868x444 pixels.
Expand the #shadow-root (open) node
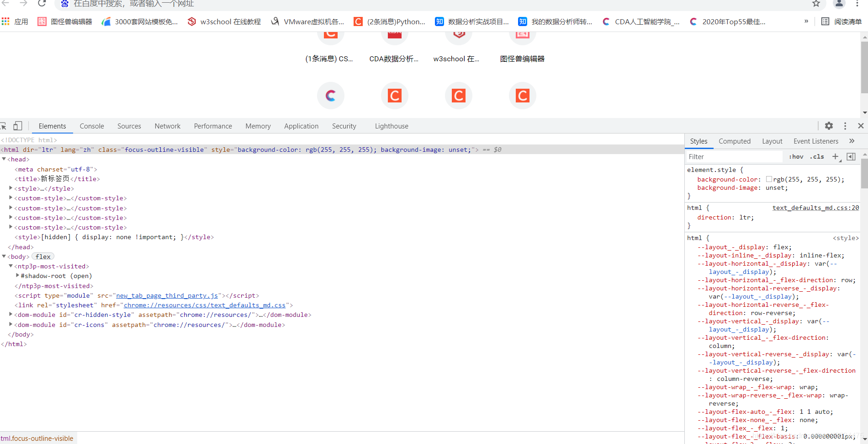pos(18,276)
